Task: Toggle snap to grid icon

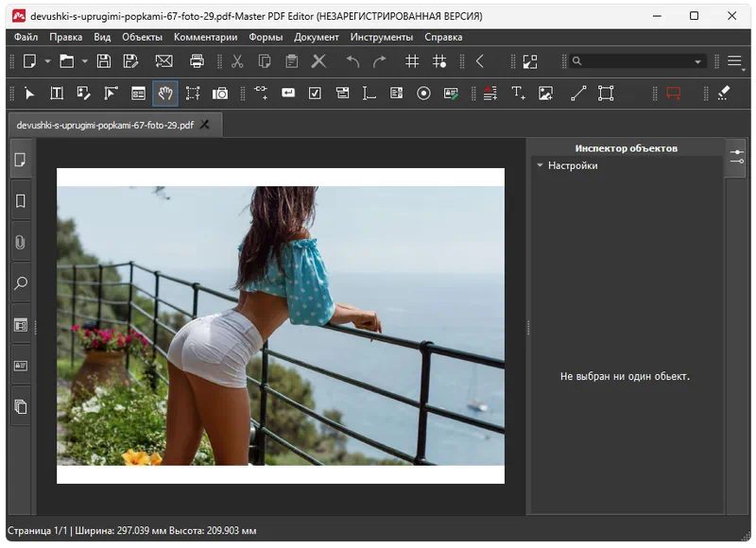Action: [x=439, y=61]
